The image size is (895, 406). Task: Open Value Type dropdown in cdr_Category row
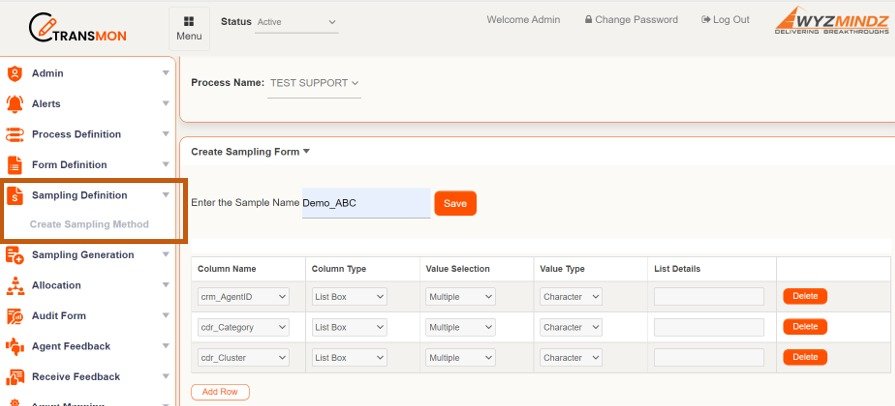[571, 327]
